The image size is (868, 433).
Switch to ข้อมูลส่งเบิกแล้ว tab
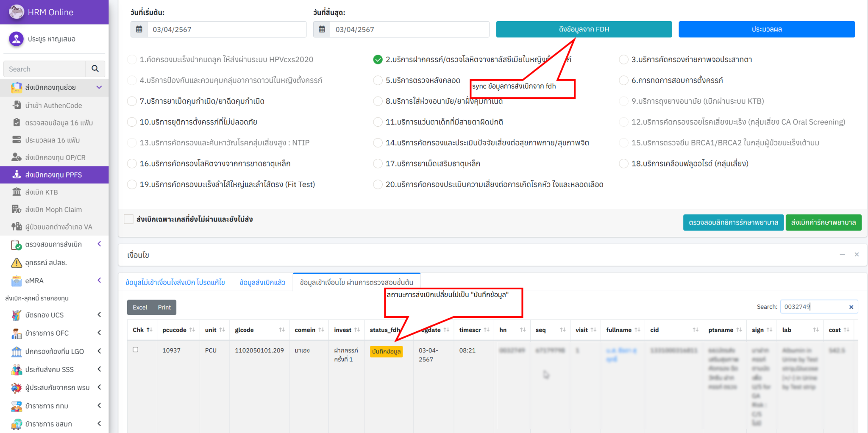262,282
